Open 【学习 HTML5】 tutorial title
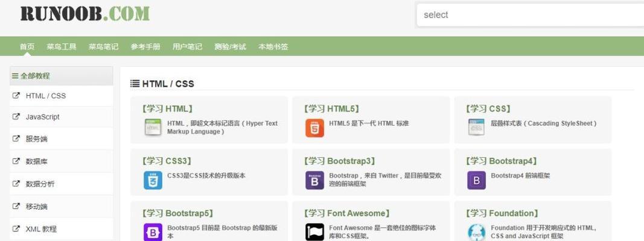The image size is (644, 241). pos(331,109)
